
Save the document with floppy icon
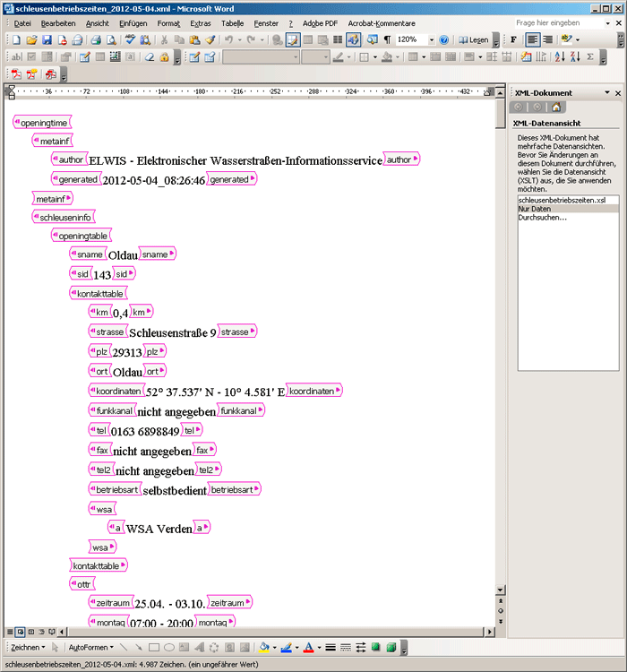[x=47, y=39]
